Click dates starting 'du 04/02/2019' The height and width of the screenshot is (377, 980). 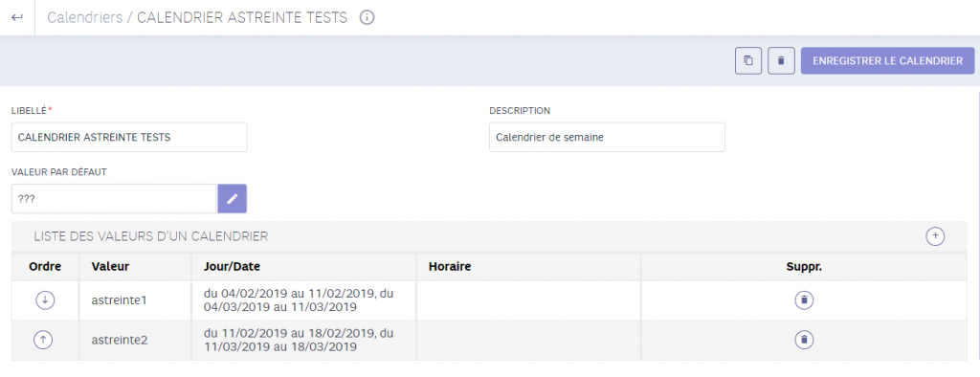click(x=299, y=300)
